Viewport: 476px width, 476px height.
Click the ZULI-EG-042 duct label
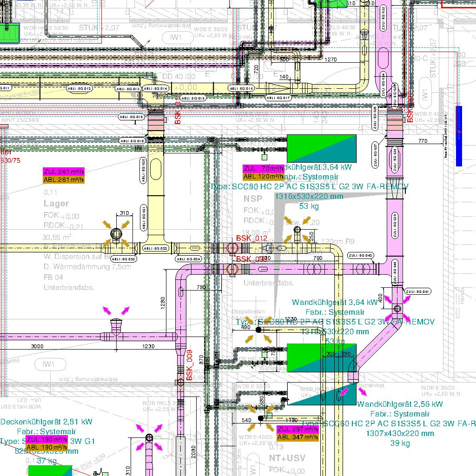click(361, 256)
